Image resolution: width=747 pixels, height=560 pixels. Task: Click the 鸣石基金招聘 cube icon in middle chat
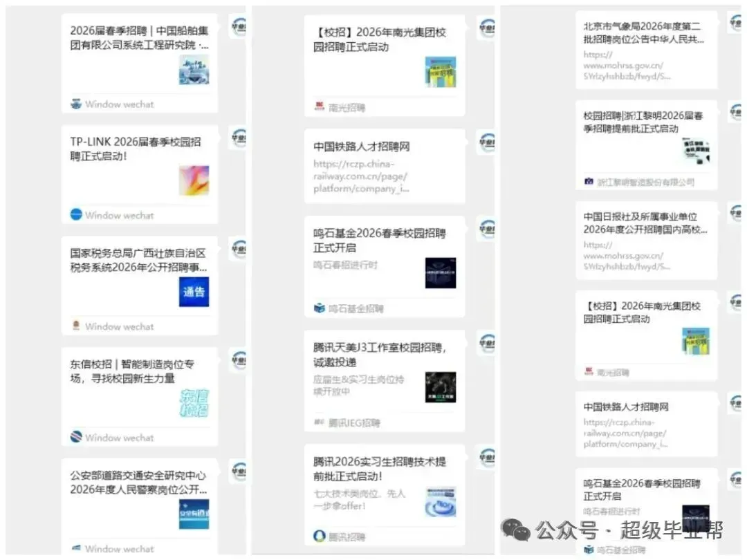320,308
